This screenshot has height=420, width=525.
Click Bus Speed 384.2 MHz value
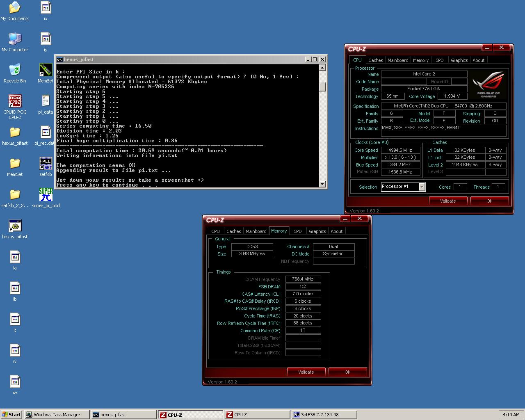click(401, 164)
